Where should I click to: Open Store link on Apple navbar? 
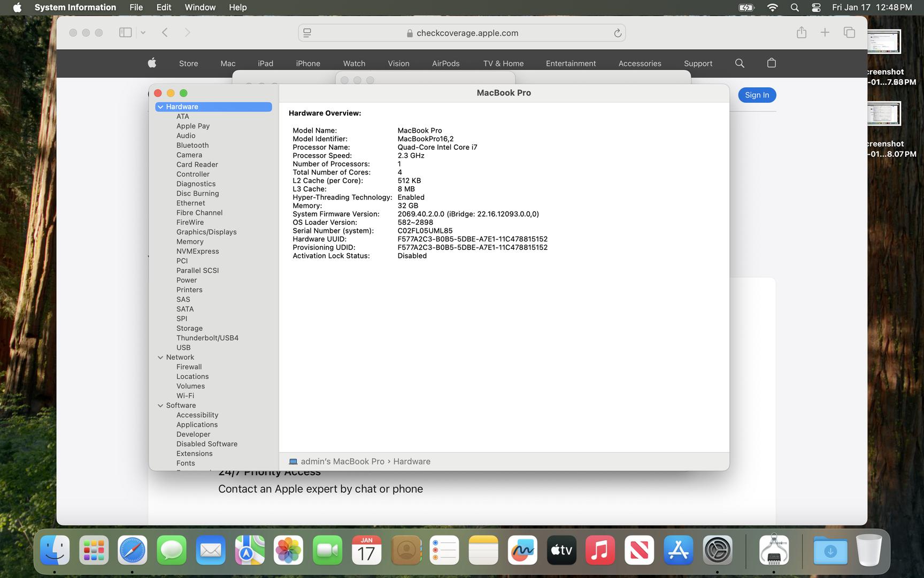point(188,63)
